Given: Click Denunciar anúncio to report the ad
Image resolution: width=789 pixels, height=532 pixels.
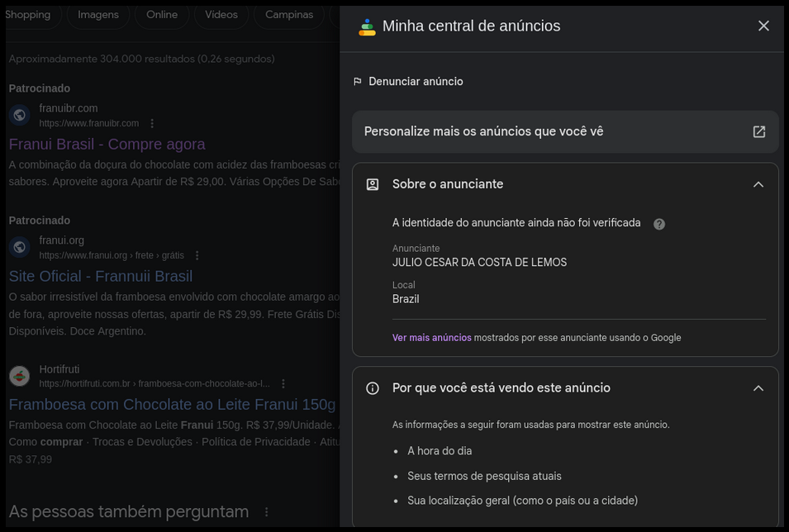Looking at the screenshot, I should click(416, 82).
